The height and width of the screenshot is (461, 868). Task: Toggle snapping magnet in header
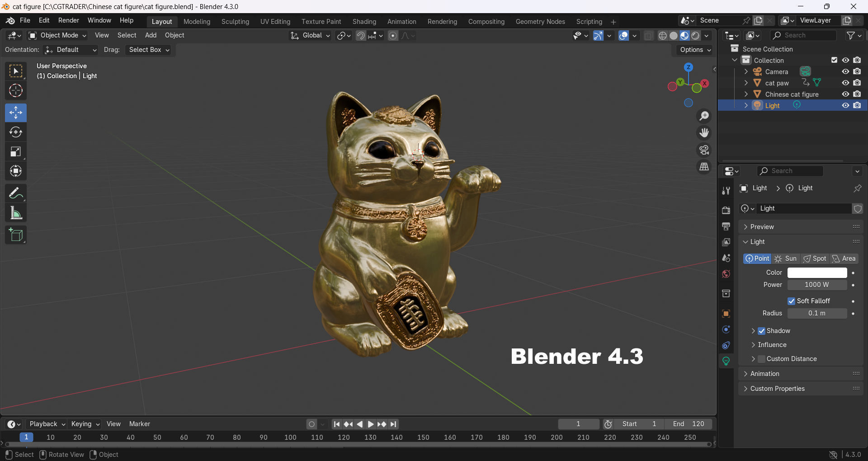click(x=361, y=36)
